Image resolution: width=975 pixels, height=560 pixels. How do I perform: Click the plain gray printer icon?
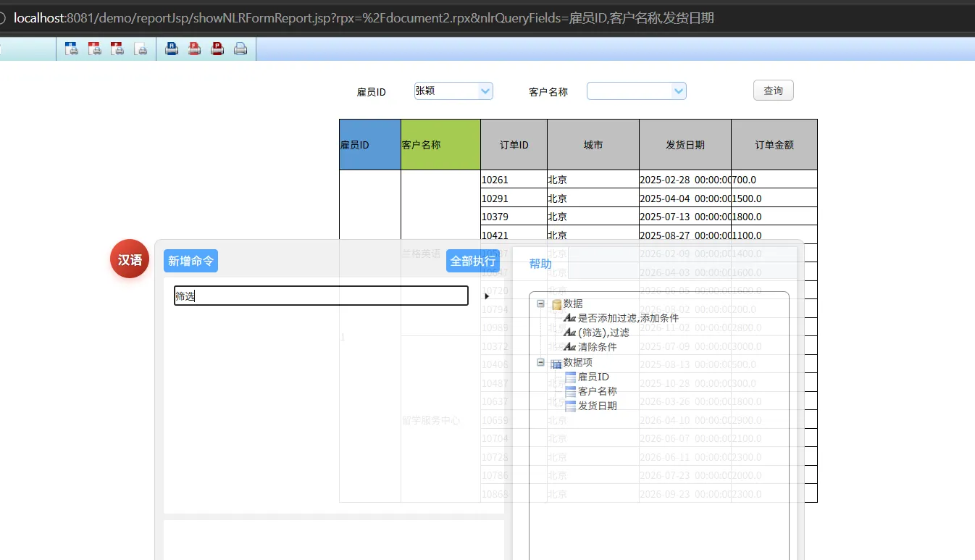pos(240,49)
